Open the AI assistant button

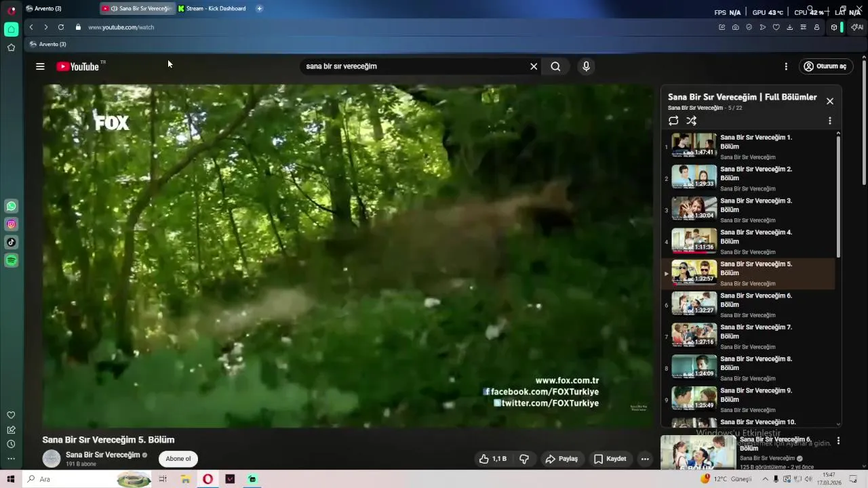coord(856,27)
